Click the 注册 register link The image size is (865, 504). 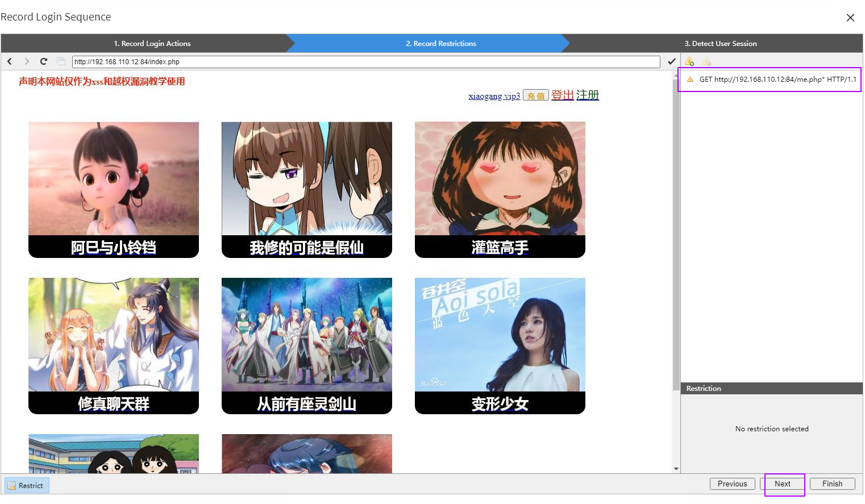[x=588, y=95]
